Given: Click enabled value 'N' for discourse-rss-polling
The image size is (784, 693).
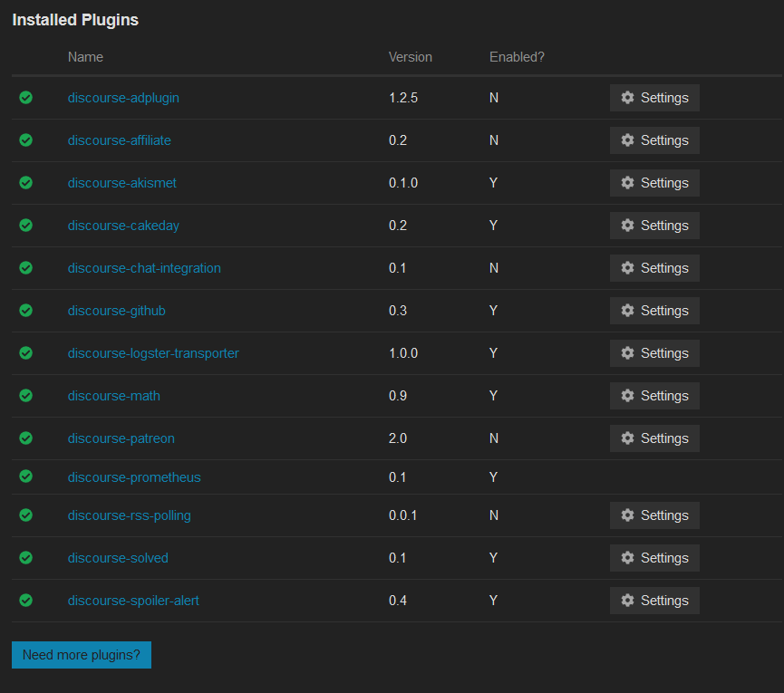Looking at the screenshot, I should pos(494,515).
